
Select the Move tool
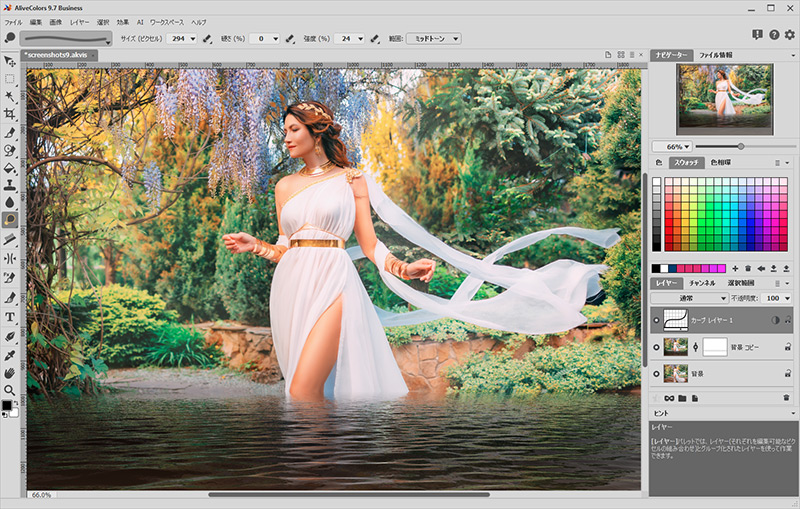(x=9, y=61)
